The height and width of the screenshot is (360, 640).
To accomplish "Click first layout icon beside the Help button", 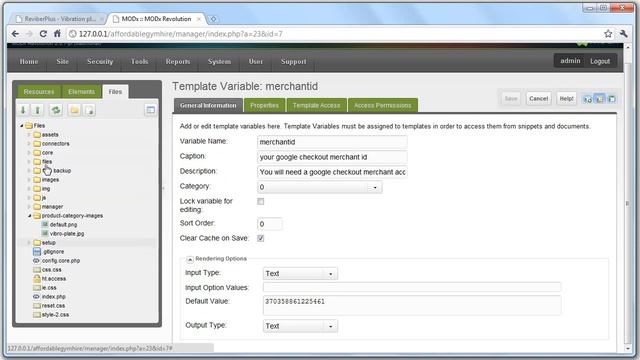I will pos(587,99).
